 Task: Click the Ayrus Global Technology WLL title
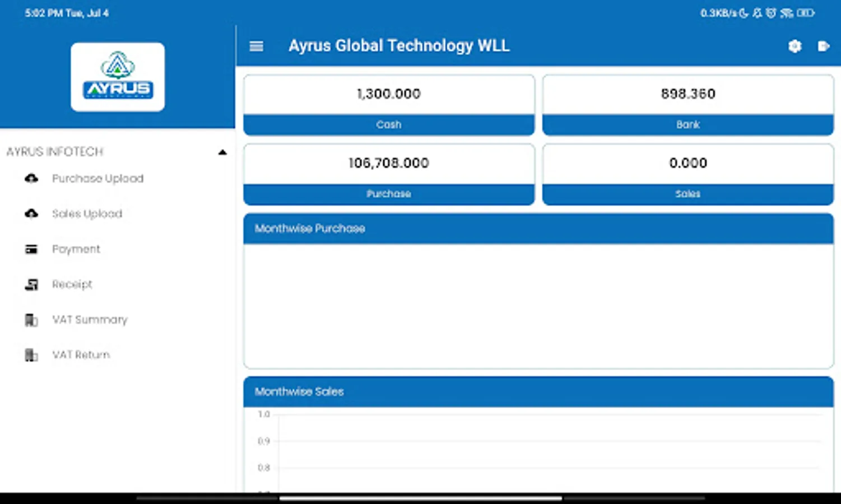[399, 46]
